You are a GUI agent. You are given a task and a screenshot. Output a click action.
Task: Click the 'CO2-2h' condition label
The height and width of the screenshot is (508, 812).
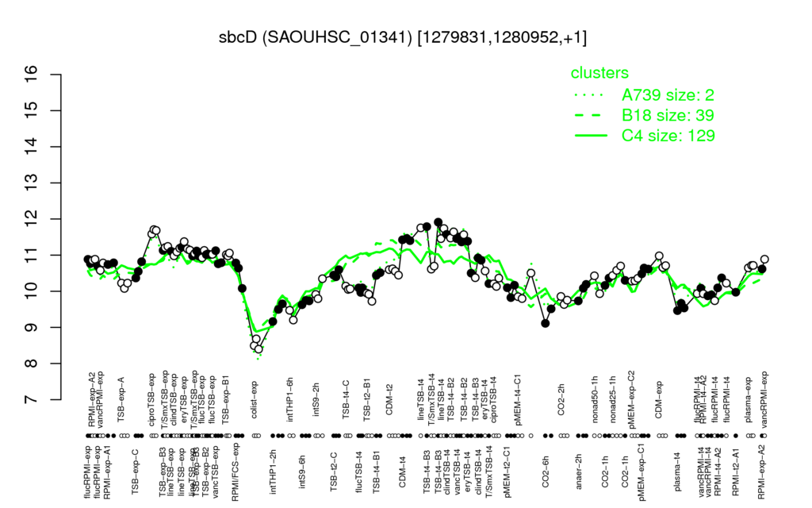[x=561, y=401]
